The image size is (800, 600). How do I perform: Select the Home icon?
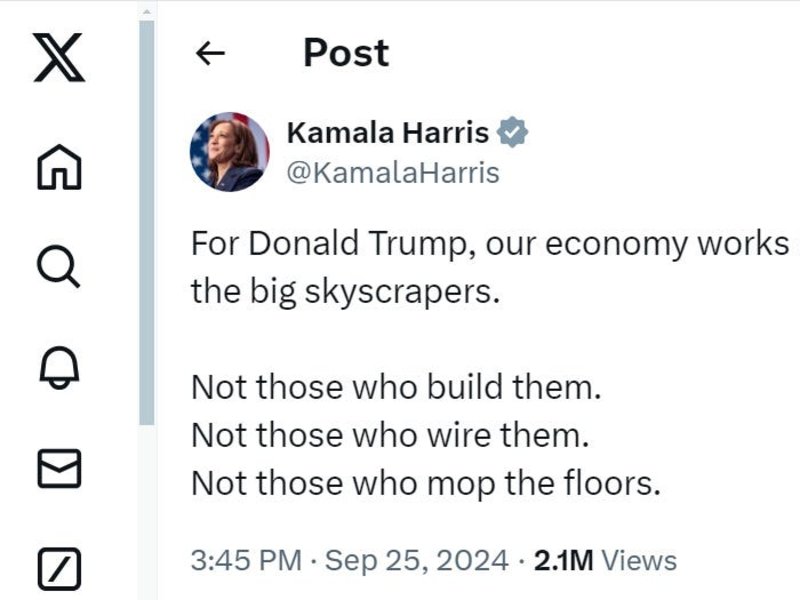point(58,168)
